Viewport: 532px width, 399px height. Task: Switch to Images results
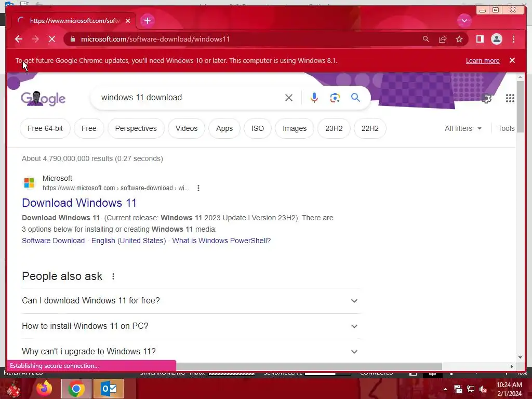295,129
